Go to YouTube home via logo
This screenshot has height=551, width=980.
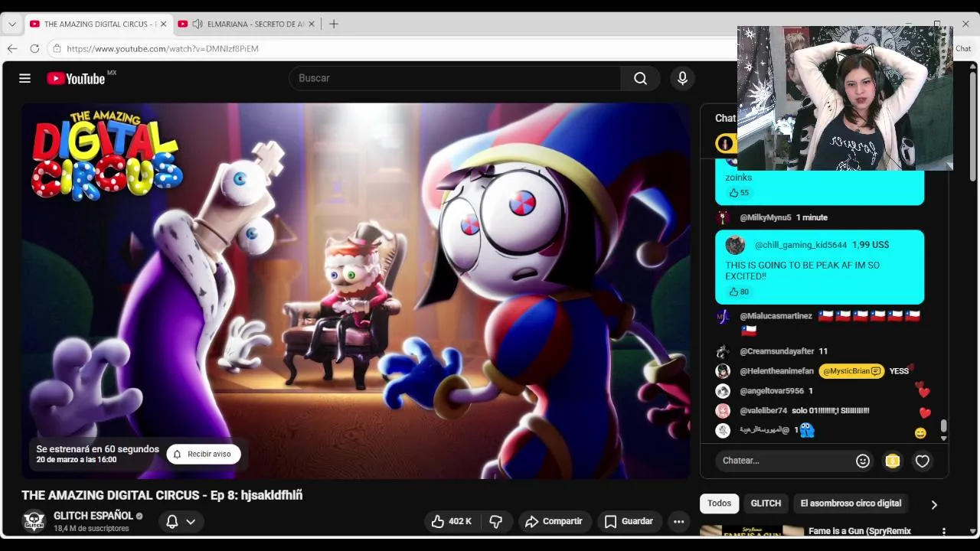[75, 78]
